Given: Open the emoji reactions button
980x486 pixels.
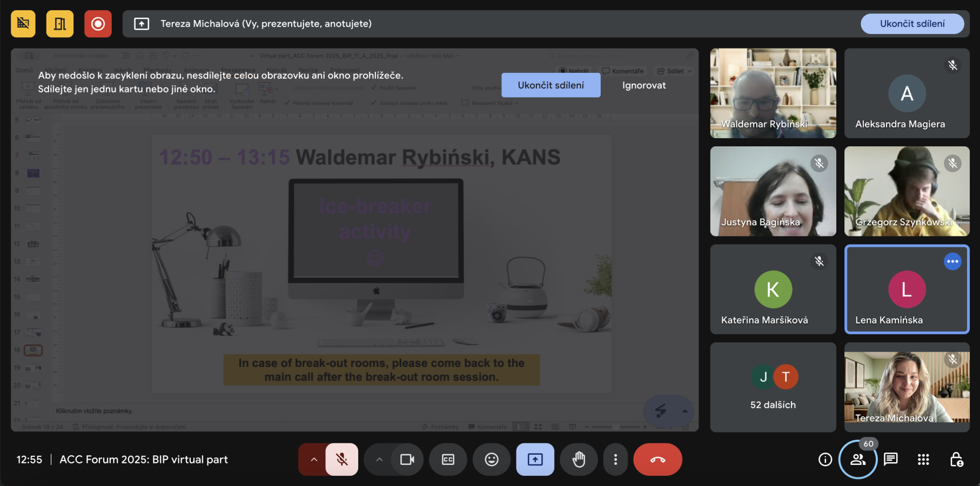Looking at the screenshot, I should 491,460.
